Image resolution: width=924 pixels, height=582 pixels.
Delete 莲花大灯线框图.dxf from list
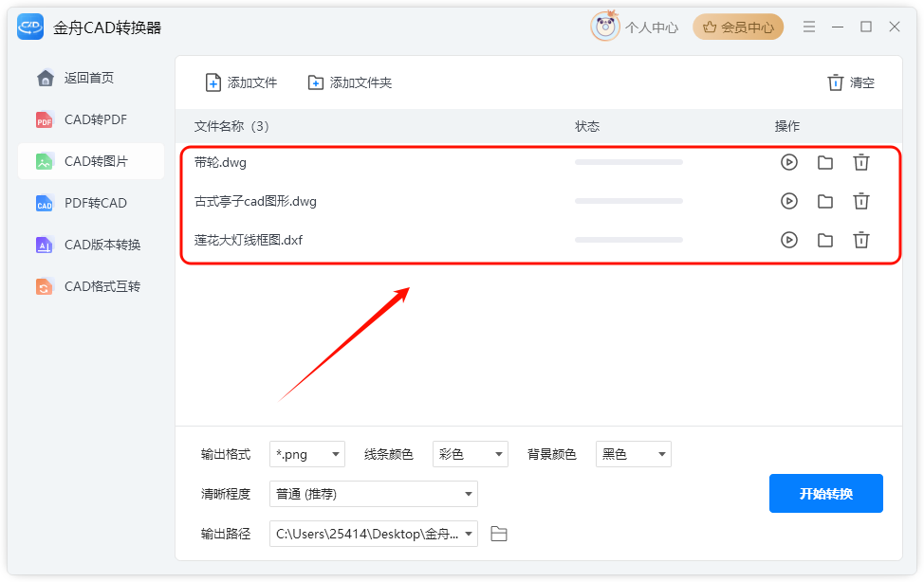point(861,240)
